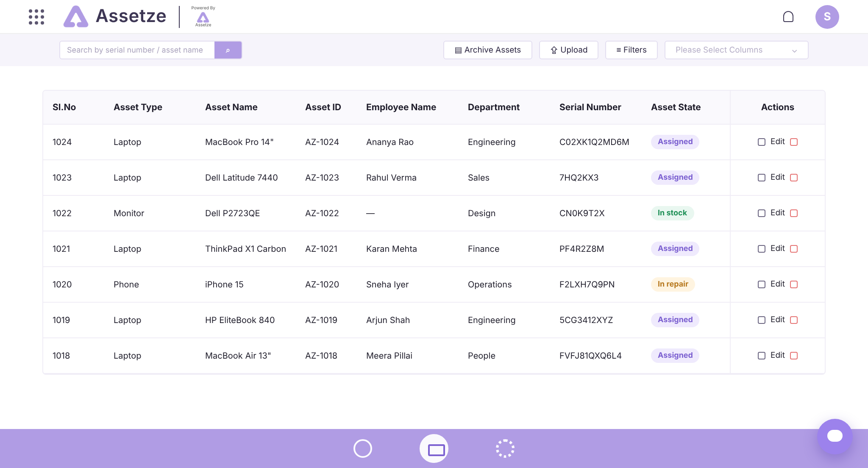Open the Filters button

(632, 50)
